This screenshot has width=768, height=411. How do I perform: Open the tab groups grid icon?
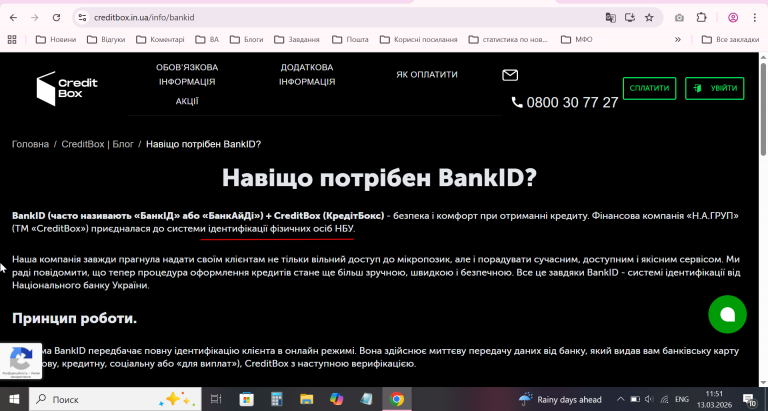12,39
